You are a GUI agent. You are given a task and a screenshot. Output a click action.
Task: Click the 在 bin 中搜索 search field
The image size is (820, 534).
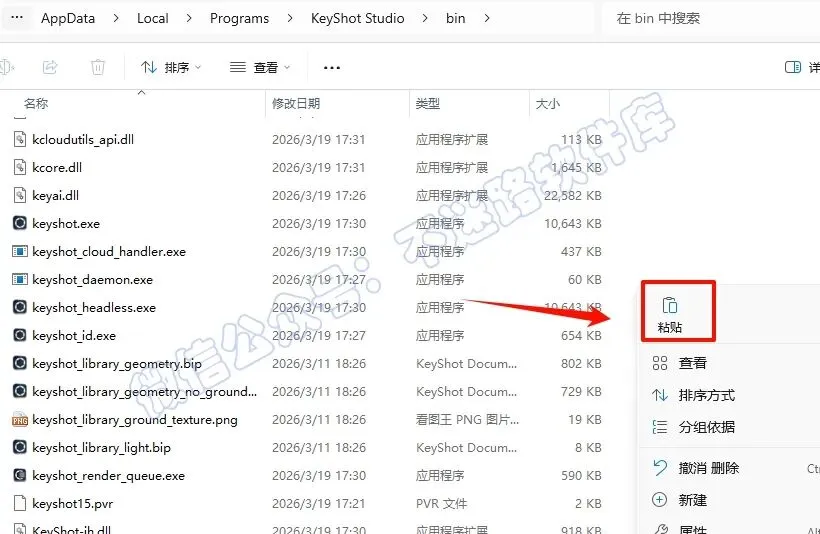[x=711, y=18]
